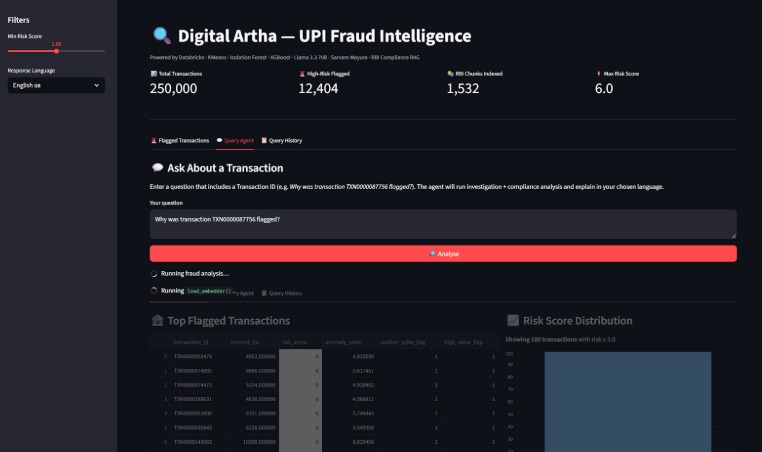Click the load_embedder() code label
The width and height of the screenshot is (762, 452).
pyautogui.click(x=209, y=291)
